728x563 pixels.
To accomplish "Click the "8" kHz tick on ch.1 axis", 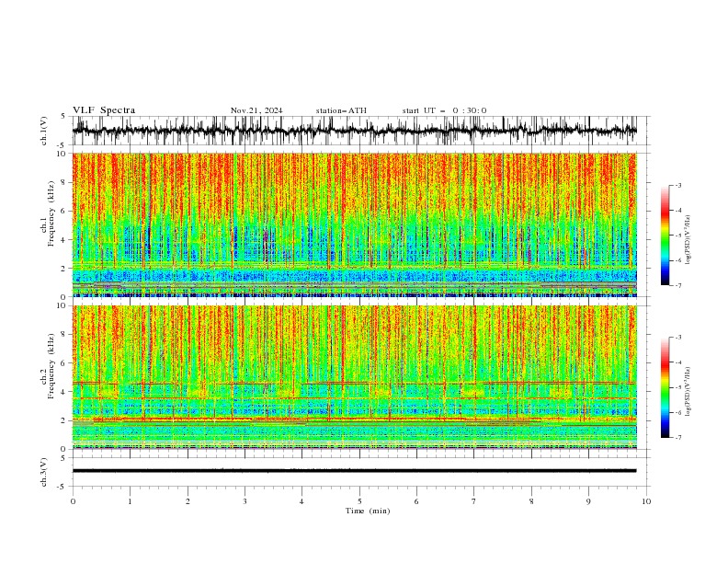I will tap(64, 182).
